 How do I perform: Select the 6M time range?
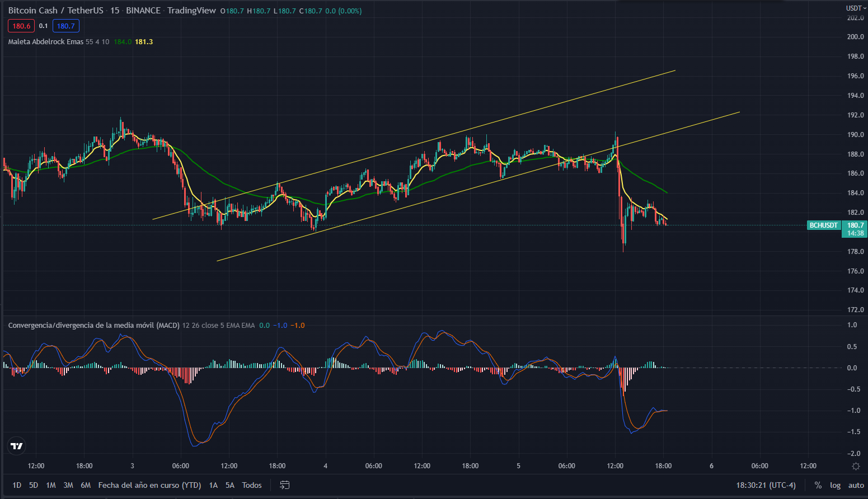[x=86, y=485]
